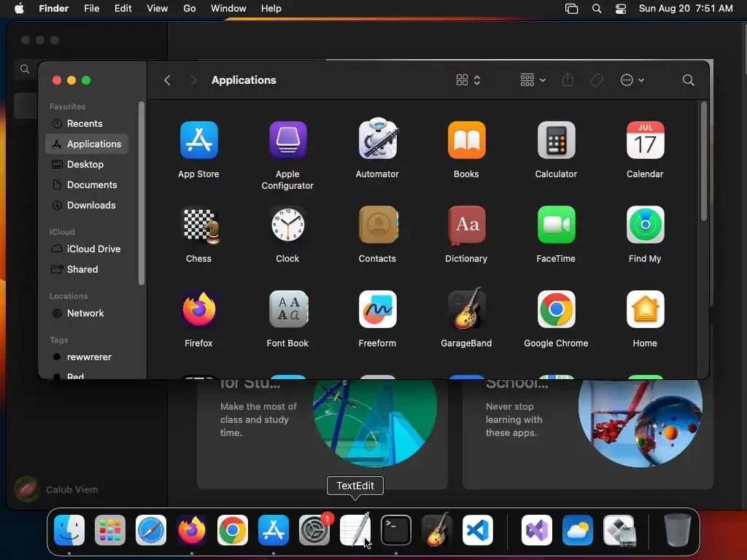The width and height of the screenshot is (747, 560).
Task: Select the Contacts app icon
Action: pos(378,225)
